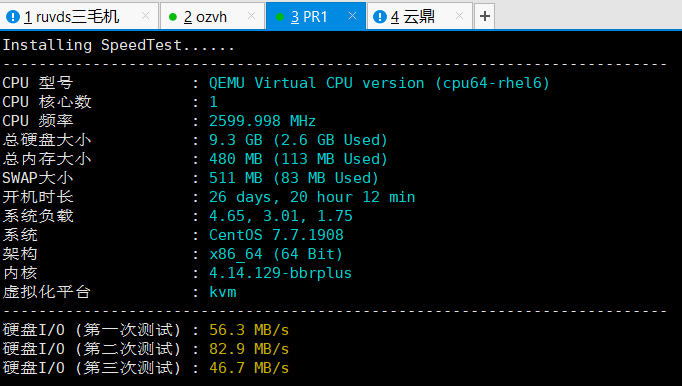The height and width of the screenshot is (386, 682).
Task: Click the green status dot on PR1 tab
Action: 280,17
